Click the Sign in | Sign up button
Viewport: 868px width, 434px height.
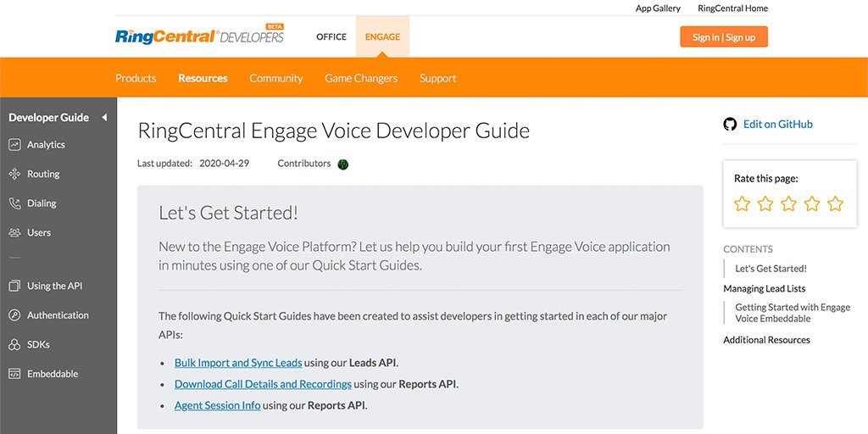[x=724, y=37]
